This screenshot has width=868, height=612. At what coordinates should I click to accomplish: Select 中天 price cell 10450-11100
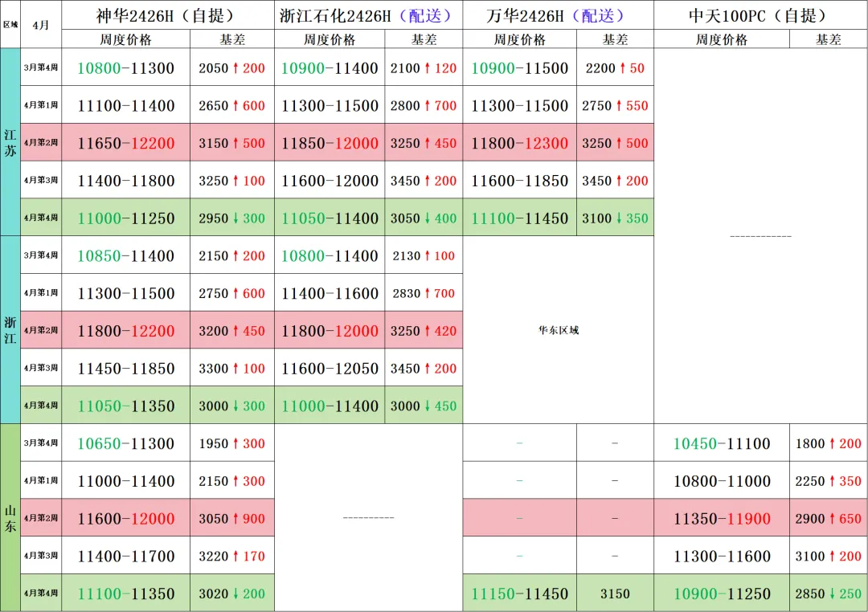(721, 443)
